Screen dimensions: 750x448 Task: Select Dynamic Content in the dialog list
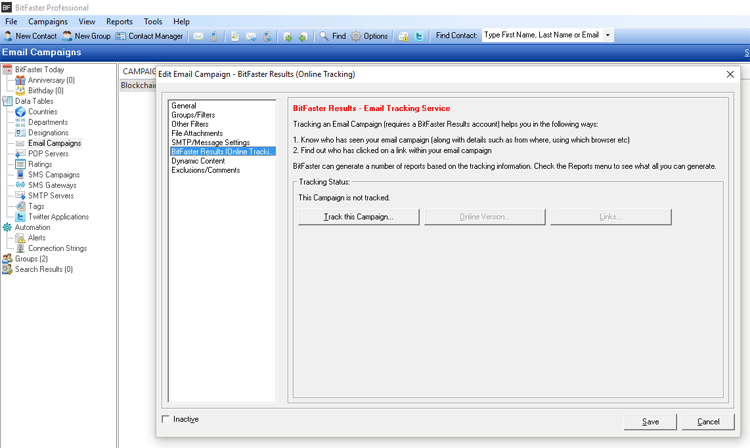(x=198, y=161)
